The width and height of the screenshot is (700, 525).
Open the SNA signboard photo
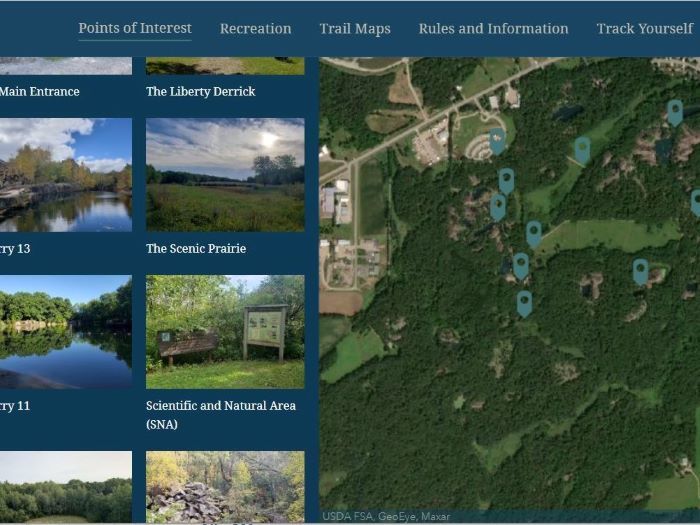[225, 332]
